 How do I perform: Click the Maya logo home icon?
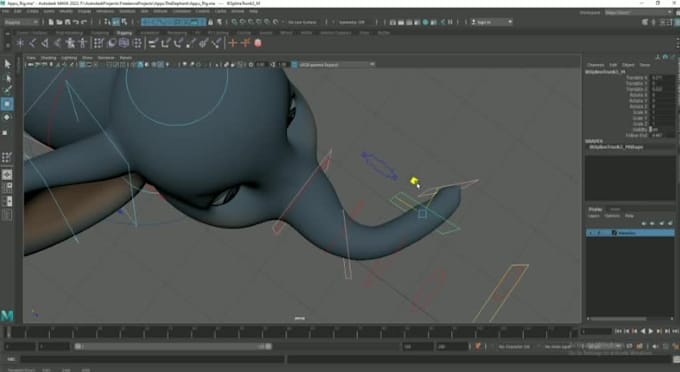[x=7, y=315]
